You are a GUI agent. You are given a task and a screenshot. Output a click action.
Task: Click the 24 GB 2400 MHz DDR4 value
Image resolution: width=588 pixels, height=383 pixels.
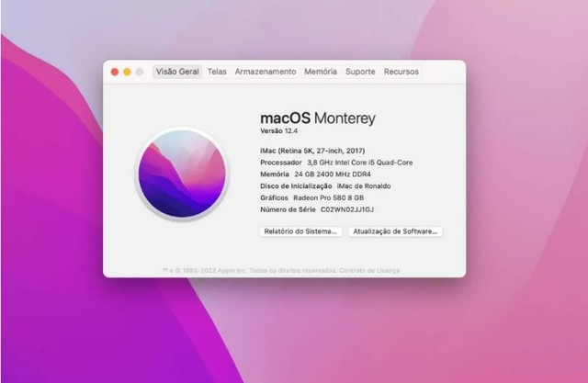tap(333, 175)
